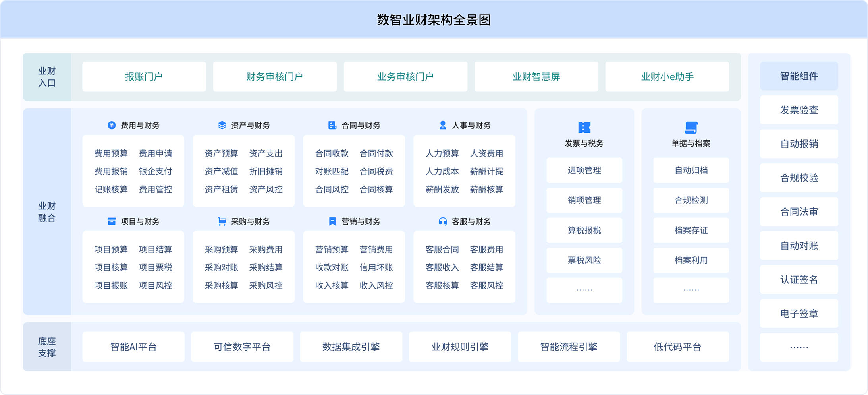The width and height of the screenshot is (868, 395).
Task: Click the 记账核算 item
Action: tap(111, 190)
